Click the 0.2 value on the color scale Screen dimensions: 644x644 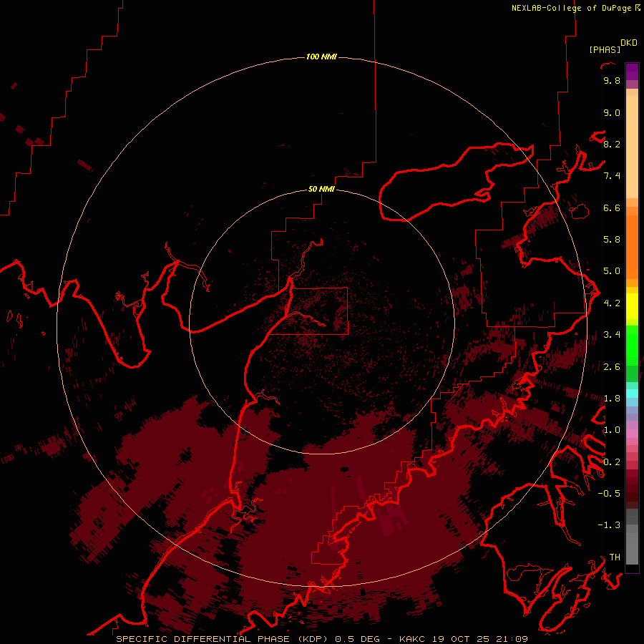(612, 462)
